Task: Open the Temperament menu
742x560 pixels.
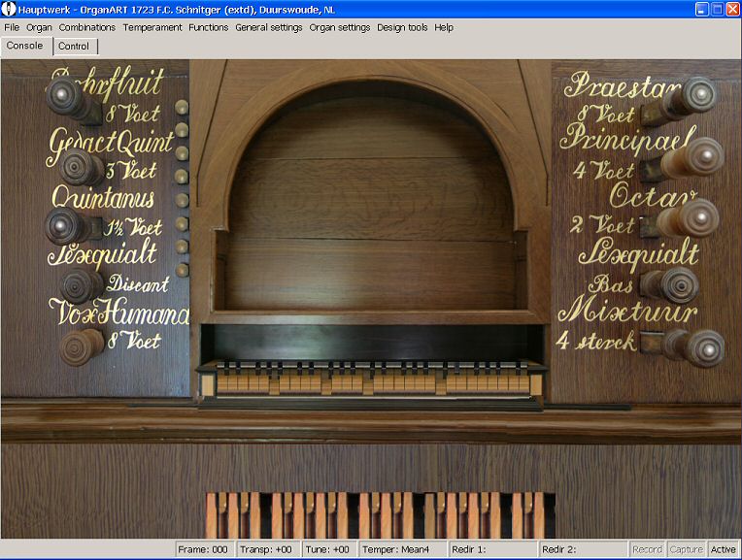Action: click(152, 27)
